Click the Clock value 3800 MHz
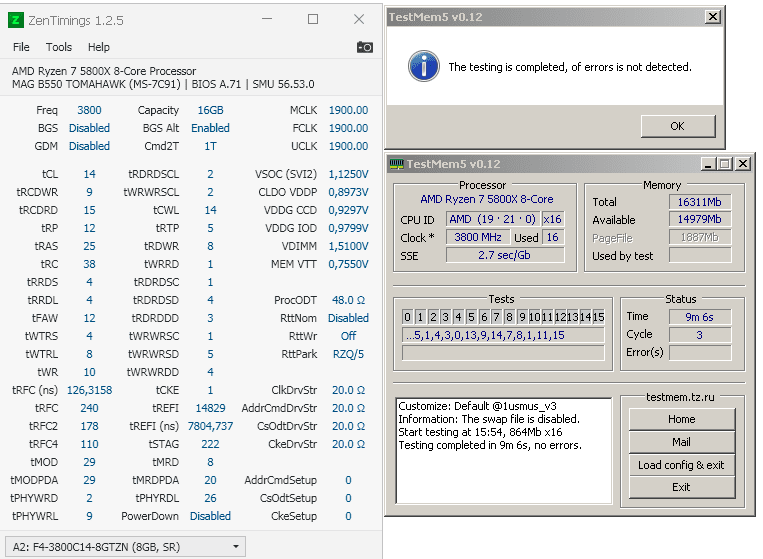This screenshot has width=763, height=559. tap(478, 237)
